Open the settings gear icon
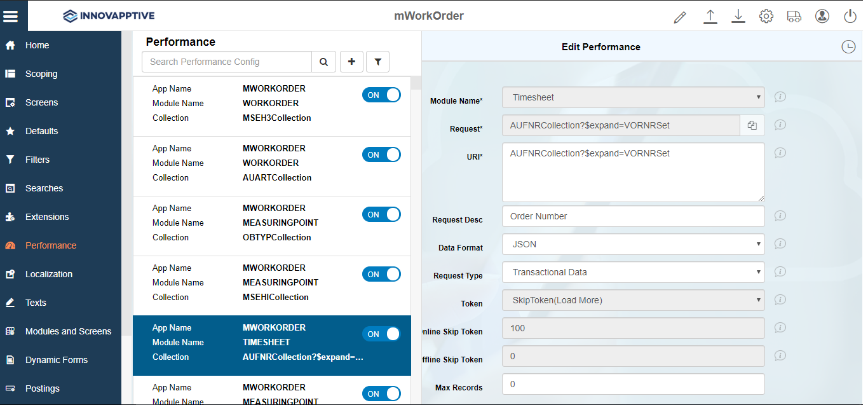This screenshot has height=405, width=868. point(766,17)
